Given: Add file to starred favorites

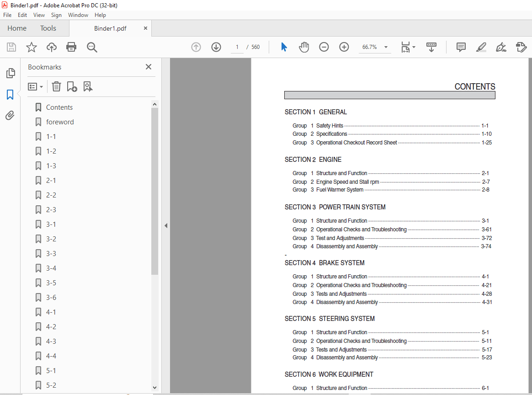Looking at the screenshot, I should tap(32, 47).
